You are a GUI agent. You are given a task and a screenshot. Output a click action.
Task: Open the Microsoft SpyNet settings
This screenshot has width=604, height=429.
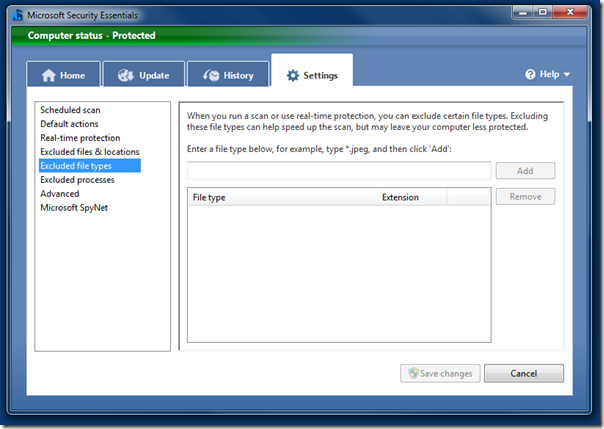[74, 208]
